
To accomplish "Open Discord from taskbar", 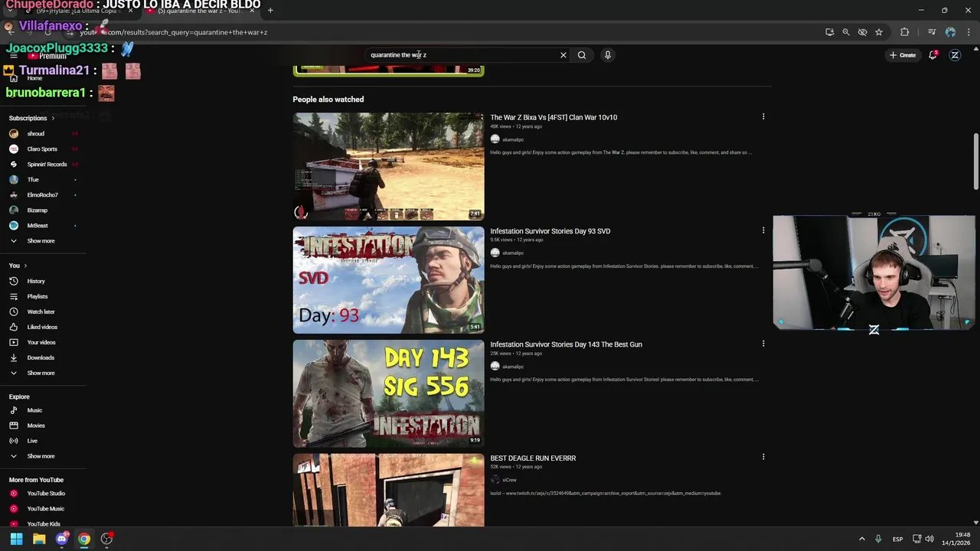I will click(62, 539).
